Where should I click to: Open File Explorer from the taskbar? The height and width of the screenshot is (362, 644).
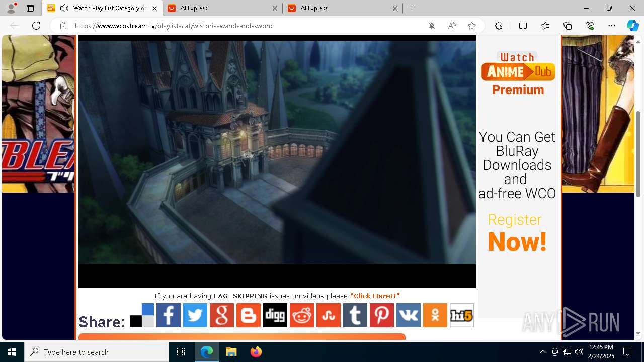(231, 352)
